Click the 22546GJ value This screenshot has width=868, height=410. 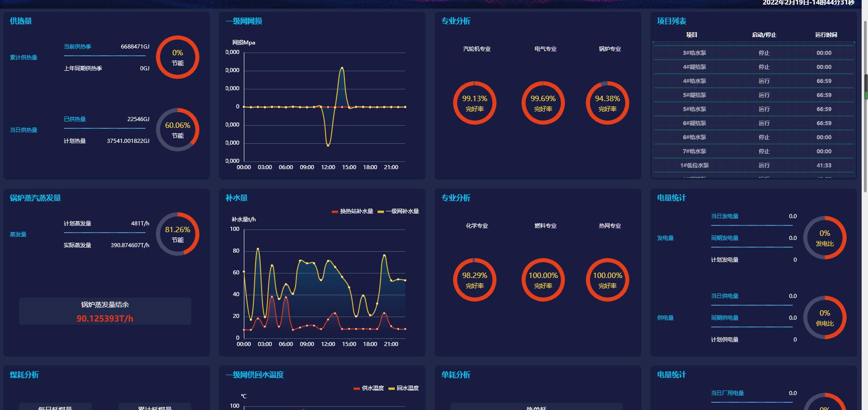point(138,119)
